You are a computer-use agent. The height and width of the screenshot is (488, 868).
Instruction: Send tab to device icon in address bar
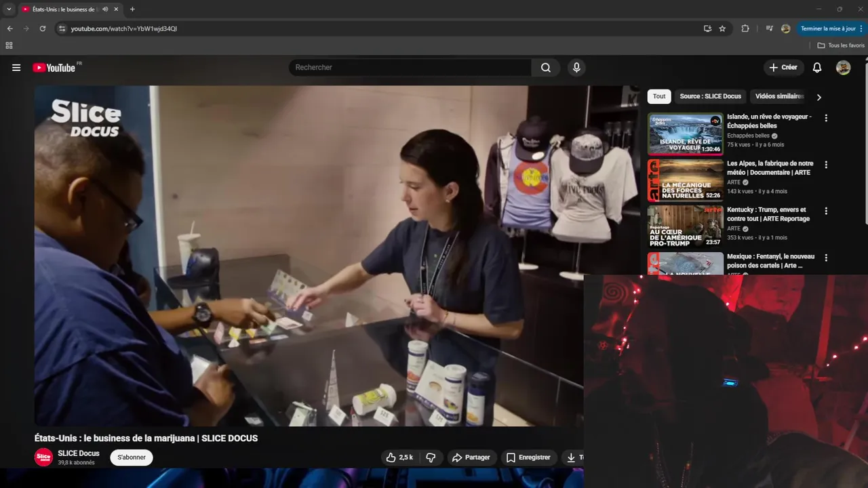point(707,28)
